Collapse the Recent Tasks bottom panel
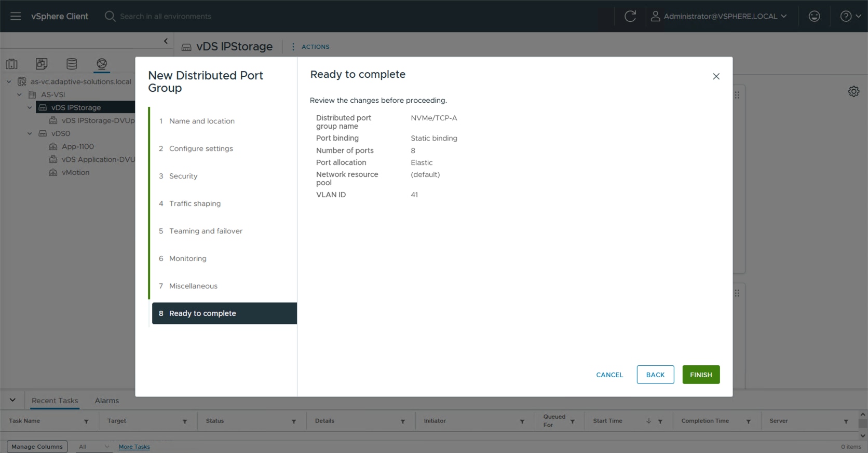 [x=12, y=400]
